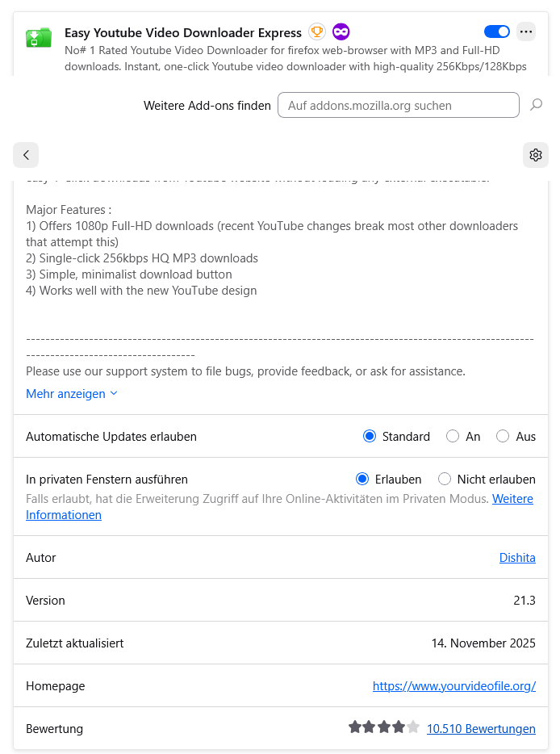The width and height of the screenshot is (560, 754).
Task: Click the green downloader extension icon
Action: pos(39,36)
